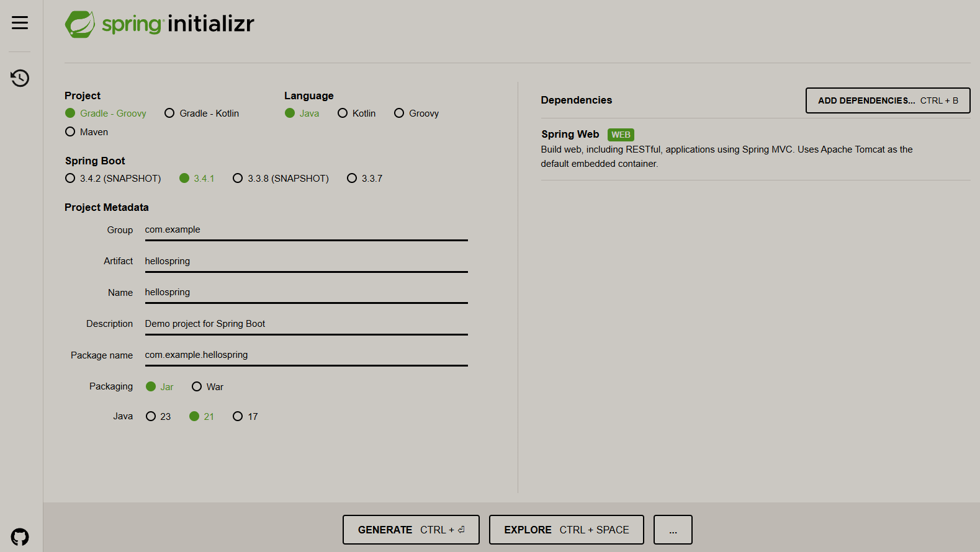Select Maven project type
This screenshot has width=980, height=552.
tap(86, 132)
